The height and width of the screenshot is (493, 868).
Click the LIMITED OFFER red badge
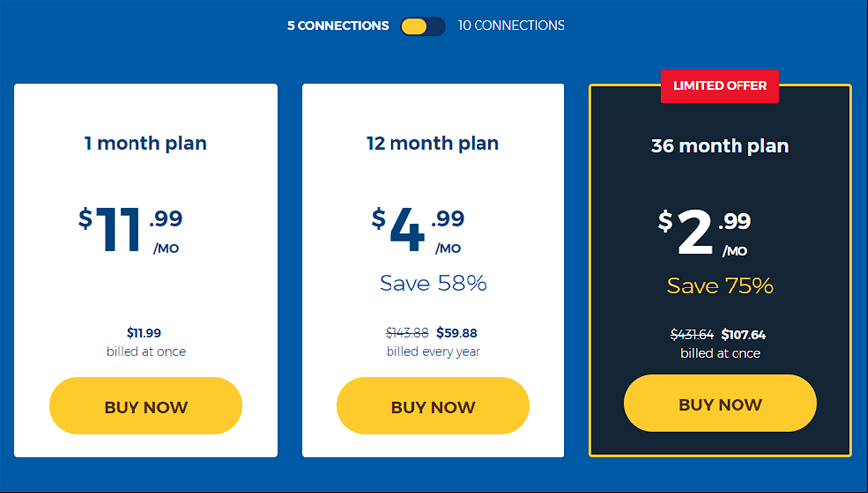coord(720,86)
